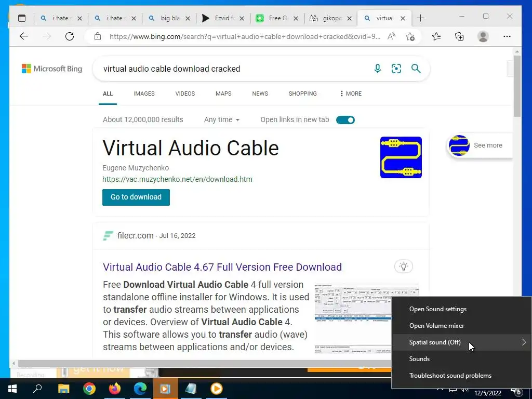Click the vertical page scrollbar thumb
The height and width of the screenshot is (399, 532).
point(517,86)
